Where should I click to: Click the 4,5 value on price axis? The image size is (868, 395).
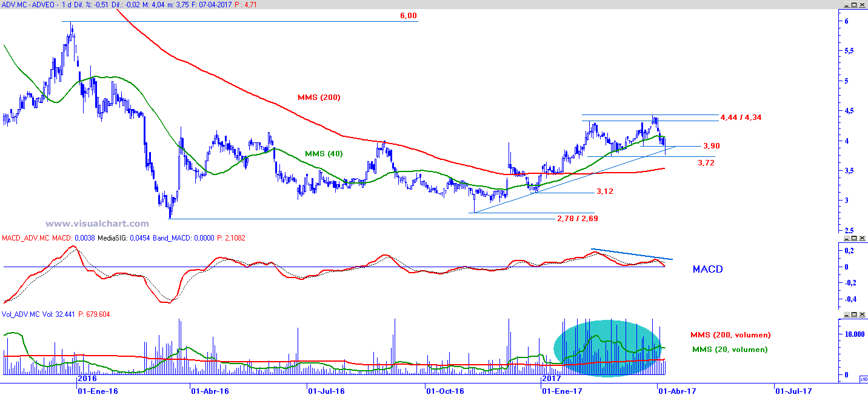pos(850,110)
